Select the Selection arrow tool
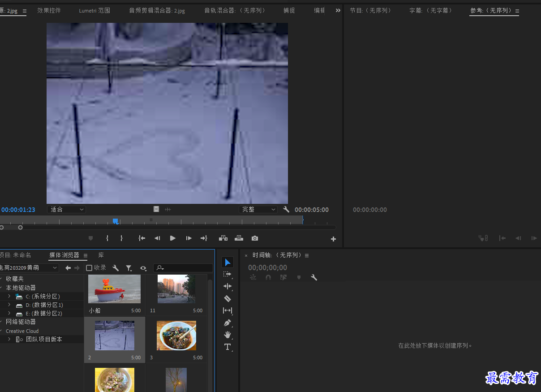541x392 pixels. [x=228, y=262]
